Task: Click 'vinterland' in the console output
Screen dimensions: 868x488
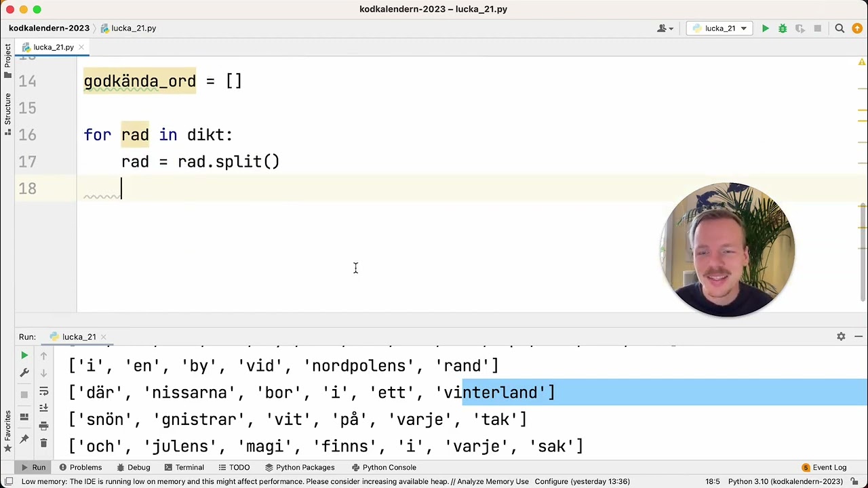Action: (x=494, y=392)
